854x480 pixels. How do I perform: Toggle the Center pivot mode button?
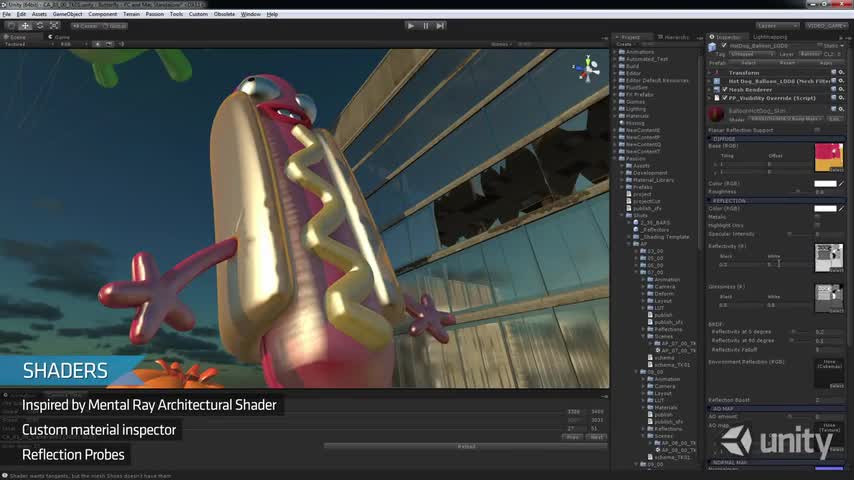tap(85, 26)
